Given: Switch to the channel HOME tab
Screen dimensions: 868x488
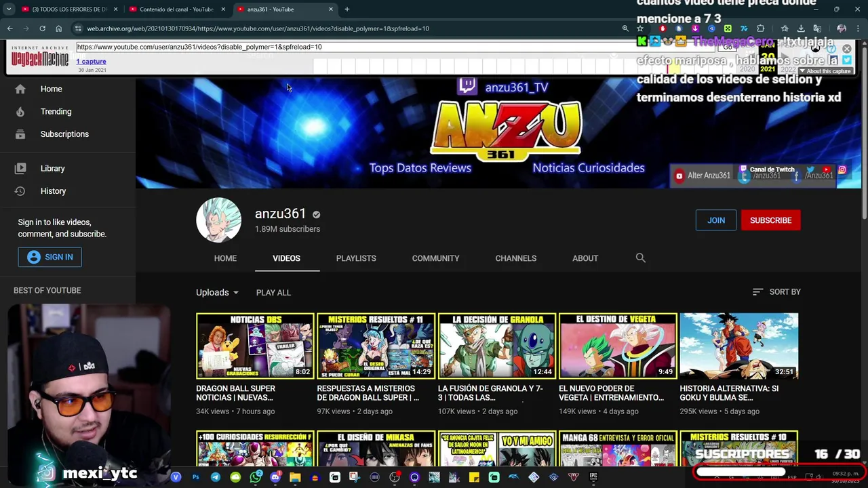Looking at the screenshot, I should (x=225, y=258).
